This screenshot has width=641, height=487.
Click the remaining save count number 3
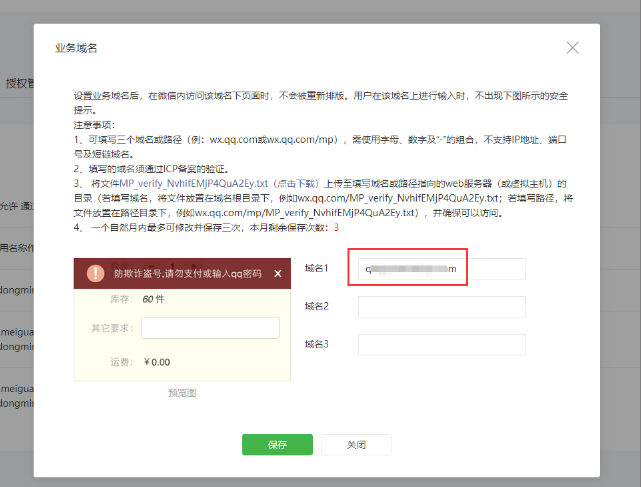(x=336, y=228)
